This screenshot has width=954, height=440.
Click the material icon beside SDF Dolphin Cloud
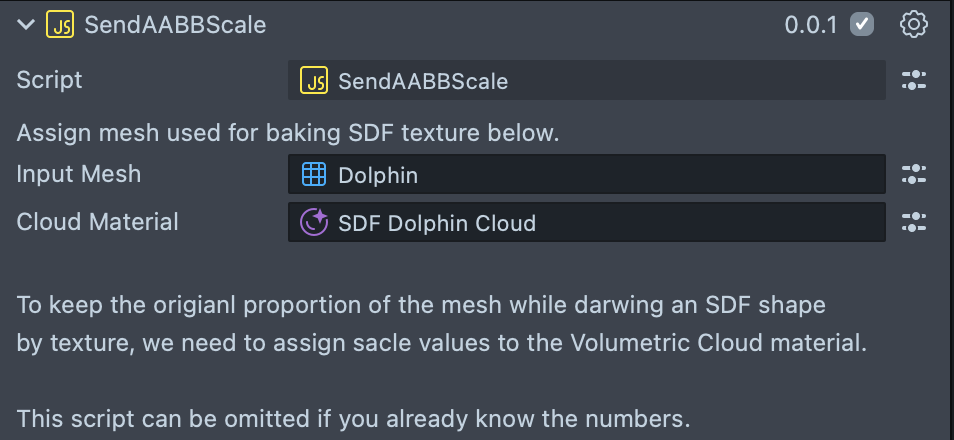click(x=314, y=222)
